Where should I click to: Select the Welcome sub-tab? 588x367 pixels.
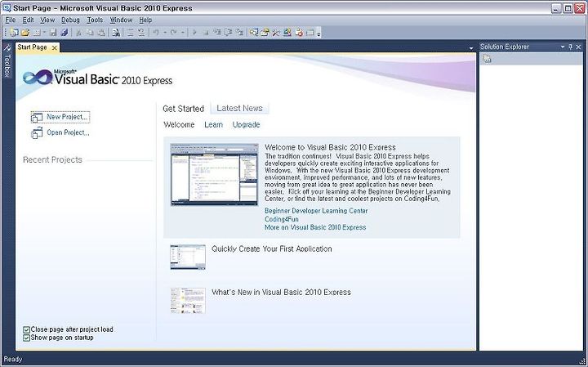point(179,124)
